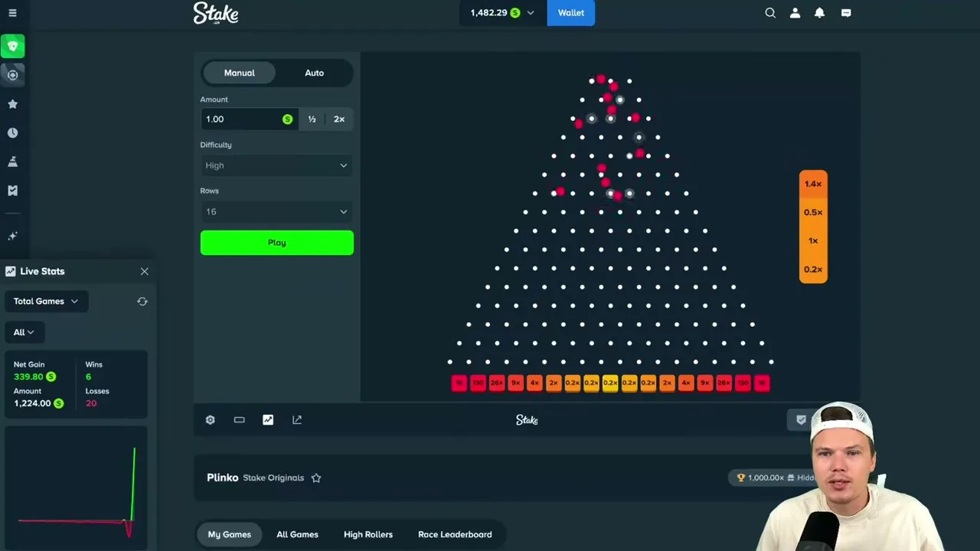Screen dimensions: 980x551
Task: Halve the bet amount with ½
Action: (x=312, y=119)
